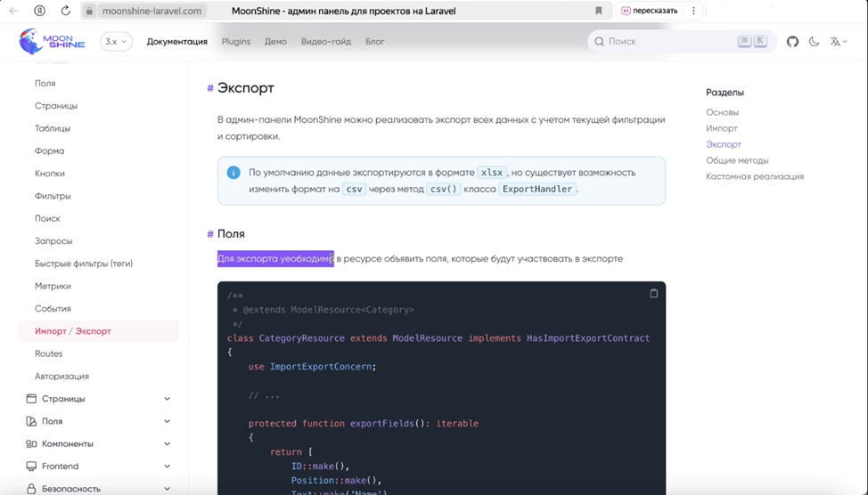This screenshot has width=868, height=495.
Task: Expand the Компоненты section chevron
Action: click(168, 444)
